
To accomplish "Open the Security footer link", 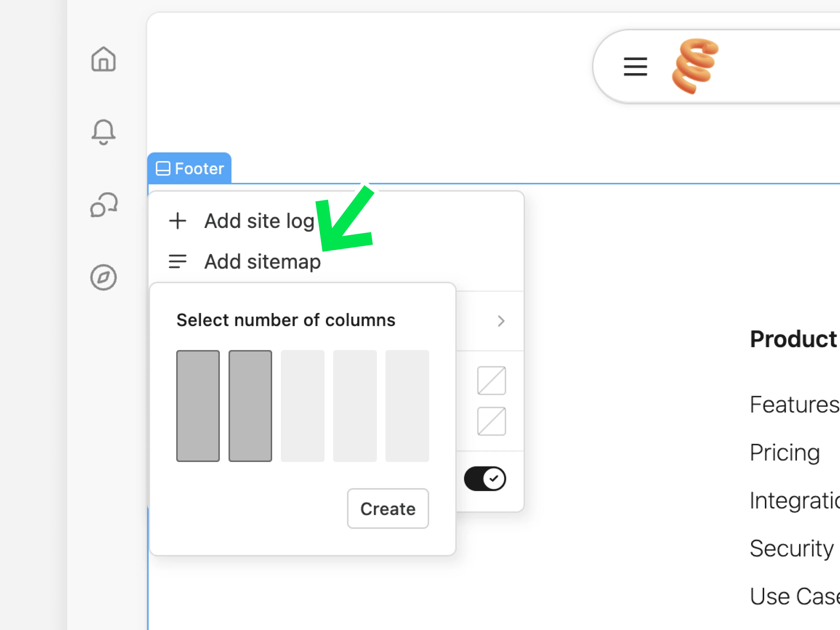I will tap(792, 548).
